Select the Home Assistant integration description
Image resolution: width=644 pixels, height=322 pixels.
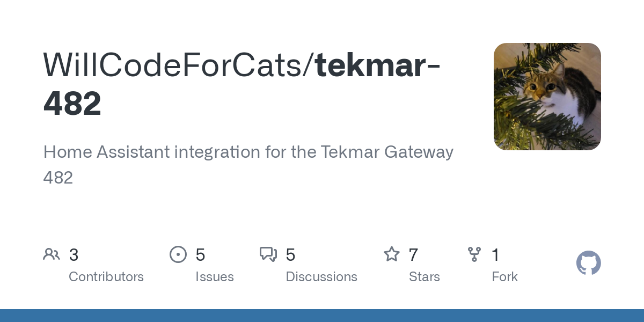tap(248, 164)
